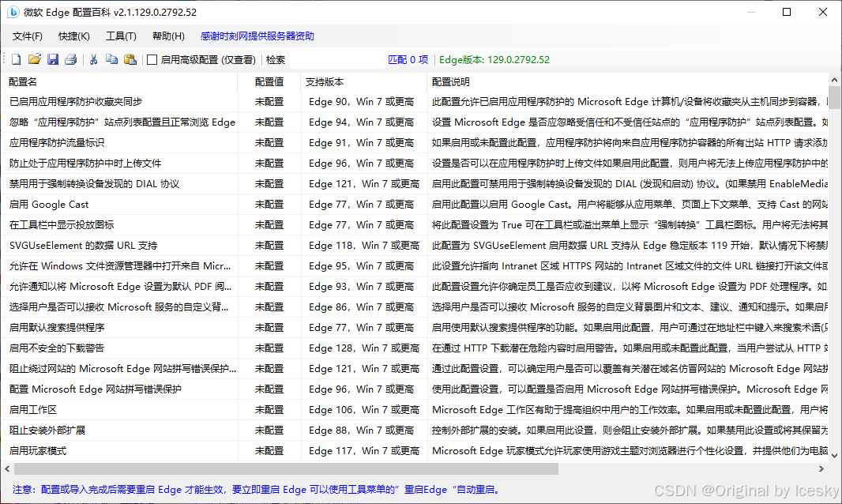
Task: Click Edge 117 version cell for 启用玩家模式
Action: [364, 451]
